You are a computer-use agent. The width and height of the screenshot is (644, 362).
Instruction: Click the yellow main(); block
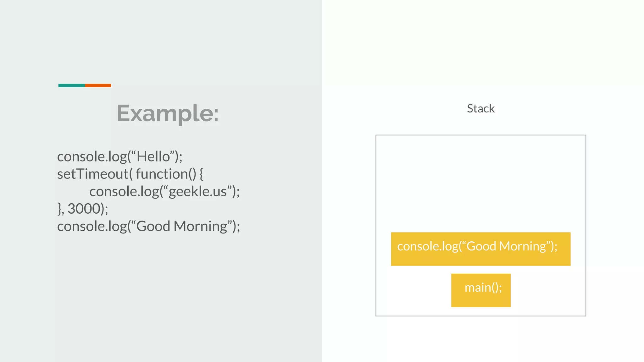point(480,290)
